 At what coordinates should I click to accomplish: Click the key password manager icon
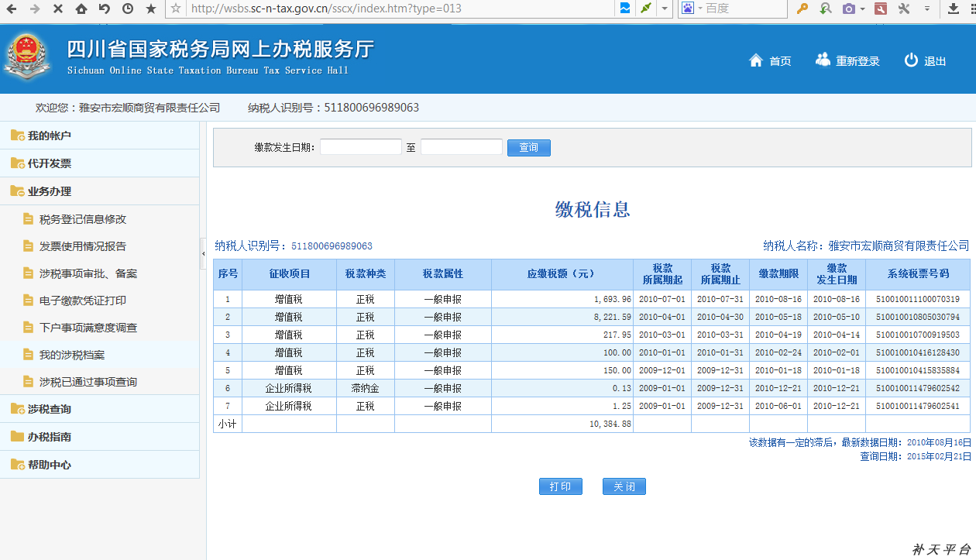point(802,9)
